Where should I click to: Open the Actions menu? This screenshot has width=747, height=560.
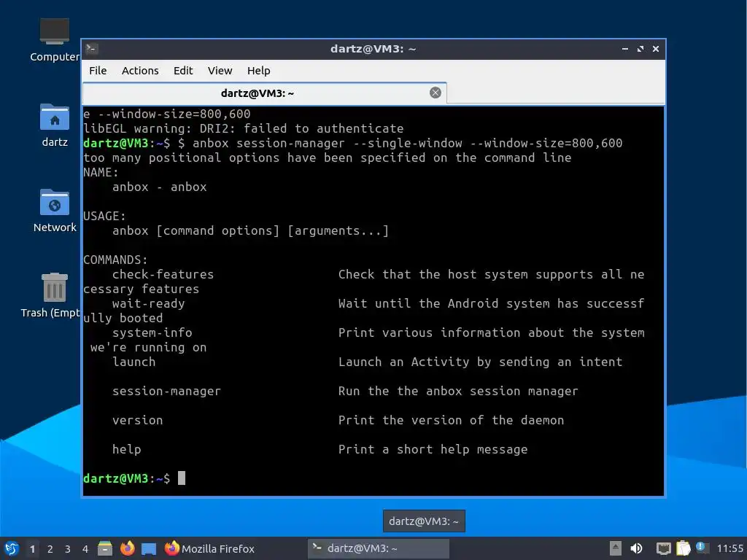[140, 71]
